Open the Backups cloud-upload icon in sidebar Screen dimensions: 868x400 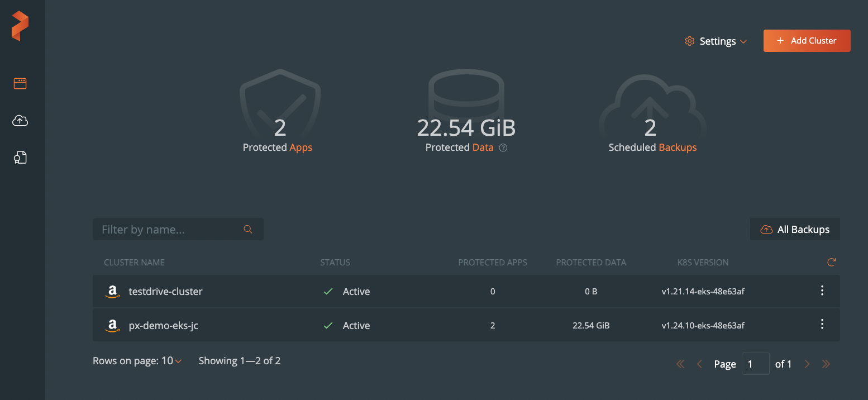(x=20, y=120)
